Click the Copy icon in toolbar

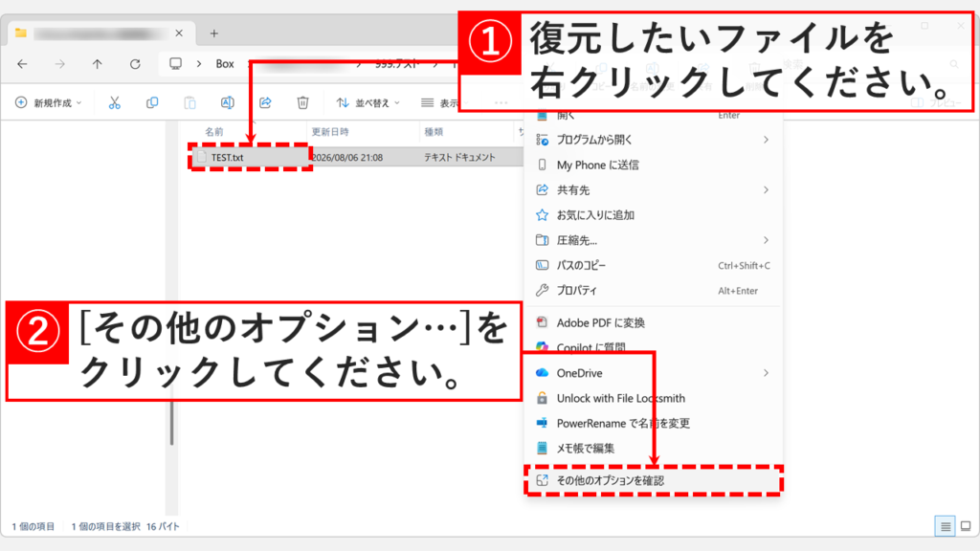tap(152, 102)
